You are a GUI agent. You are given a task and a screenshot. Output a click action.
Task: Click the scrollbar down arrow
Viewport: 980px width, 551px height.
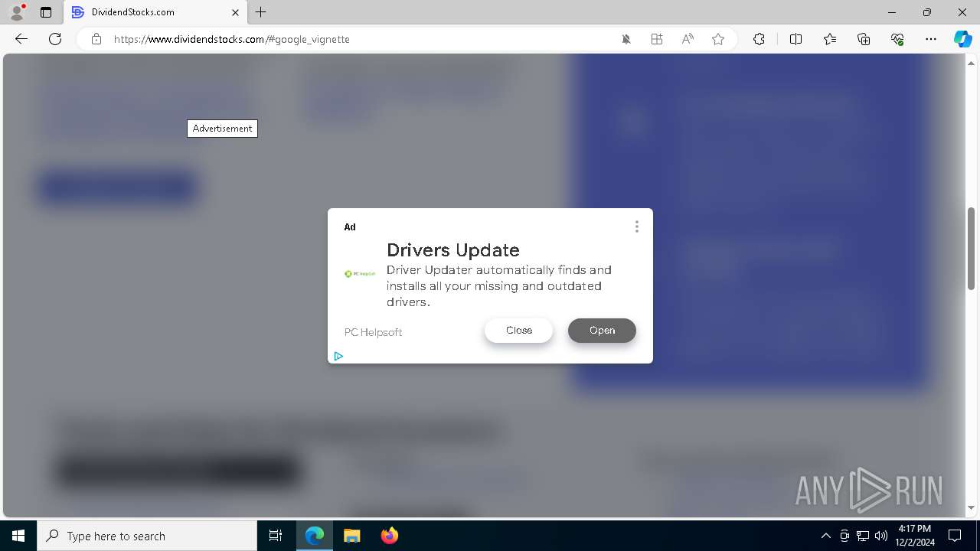pos(971,507)
